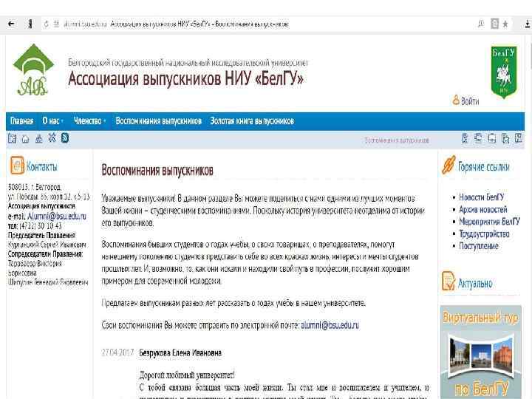Image resolution: width=532 pixels, height=399 pixels.
Task: Bookmark the page using the star icon
Action: click(x=505, y=24)
